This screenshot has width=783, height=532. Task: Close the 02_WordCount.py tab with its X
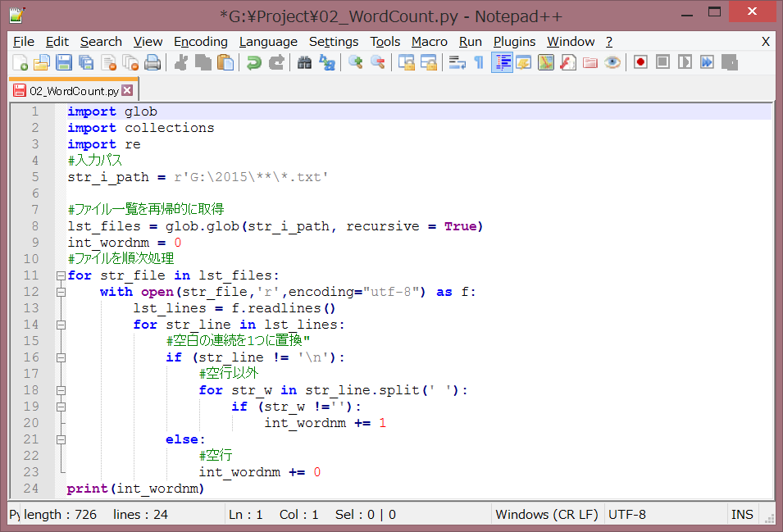127,90
